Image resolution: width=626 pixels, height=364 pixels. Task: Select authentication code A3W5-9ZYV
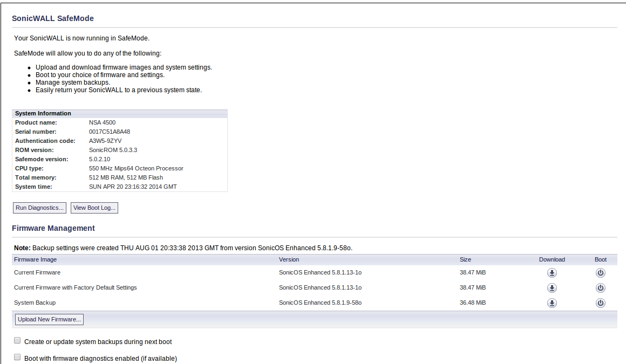[105, 141]
